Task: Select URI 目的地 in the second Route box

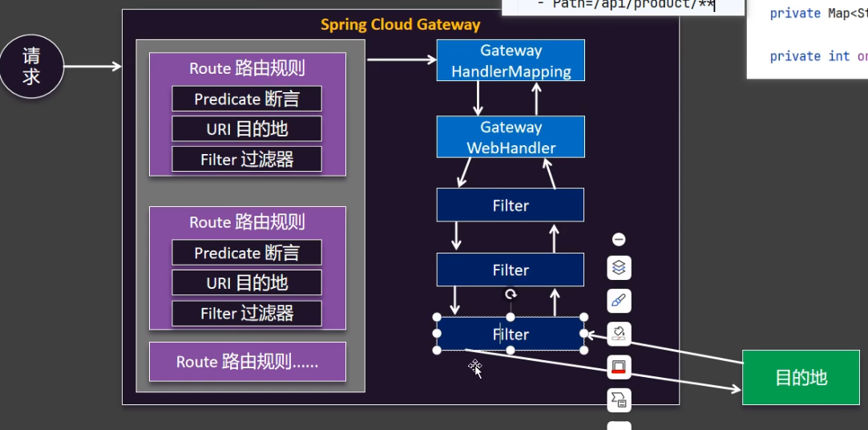Action: [x=247, y=283]
